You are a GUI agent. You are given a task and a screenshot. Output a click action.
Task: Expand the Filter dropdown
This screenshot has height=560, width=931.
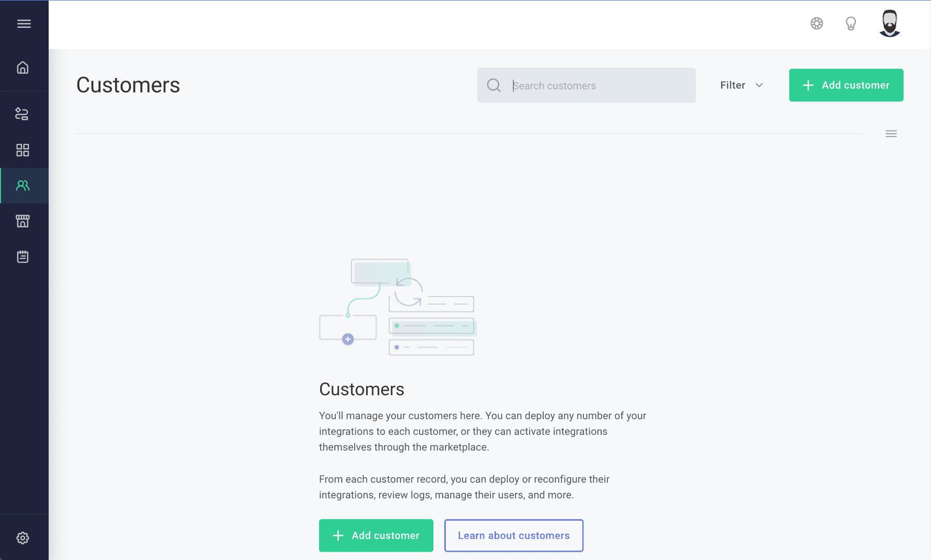732,85
